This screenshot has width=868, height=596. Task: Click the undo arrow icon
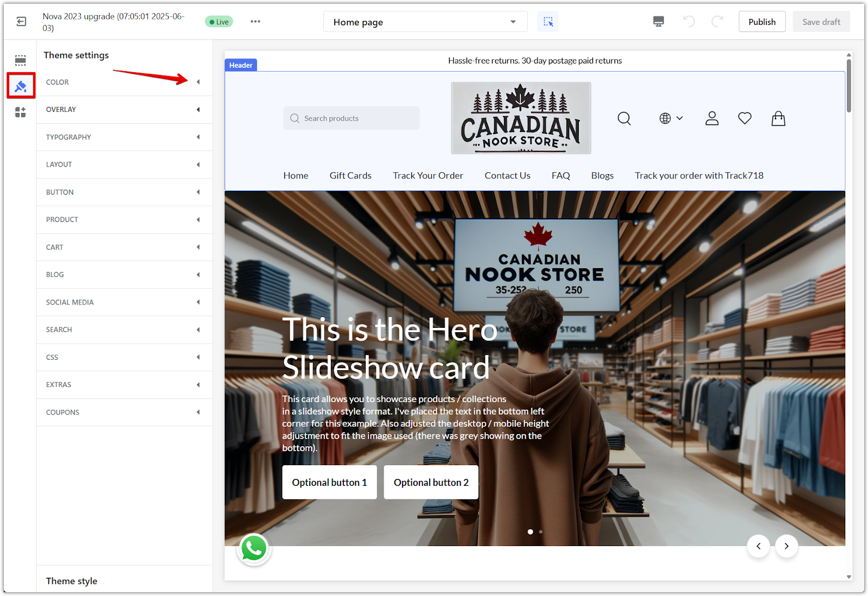[689, 22]
